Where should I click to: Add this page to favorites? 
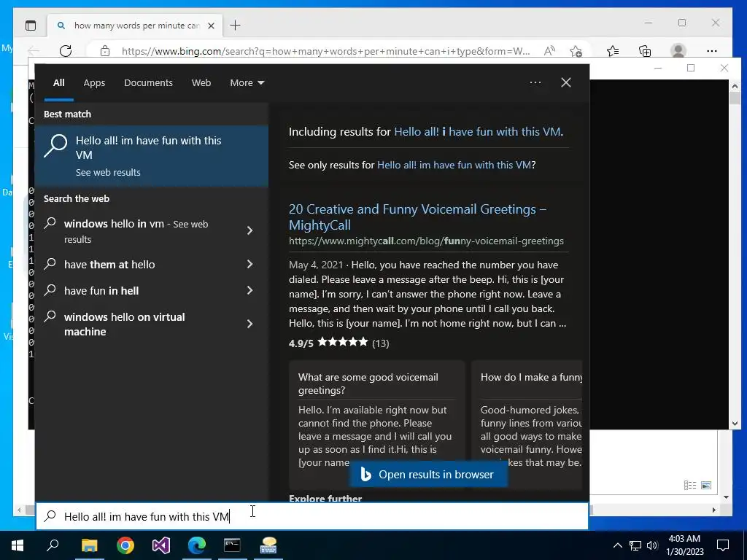576,51
